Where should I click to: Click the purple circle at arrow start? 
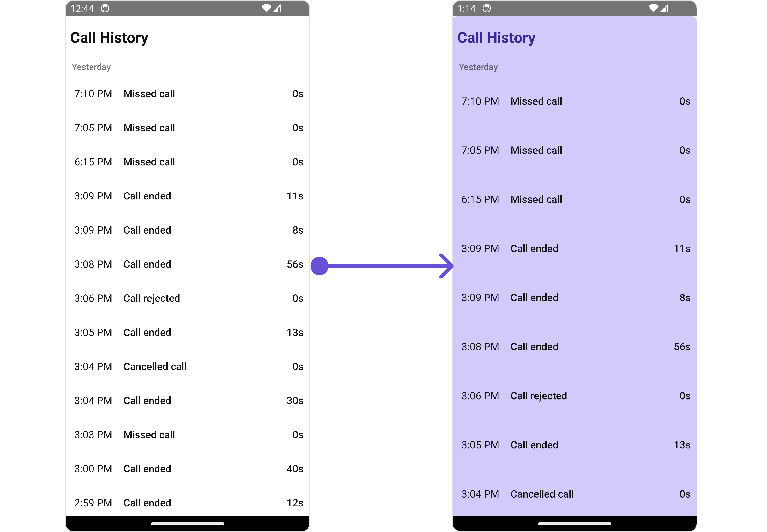[x=319, y=266]
